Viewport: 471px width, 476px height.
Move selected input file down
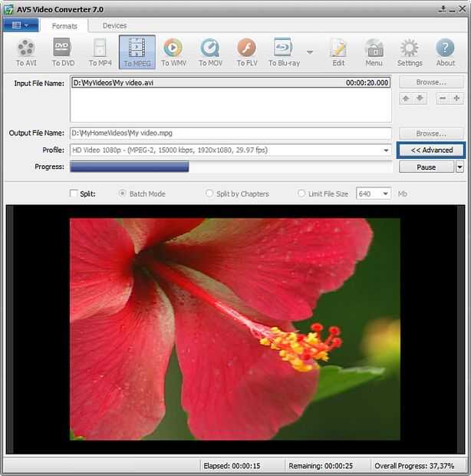420,98
